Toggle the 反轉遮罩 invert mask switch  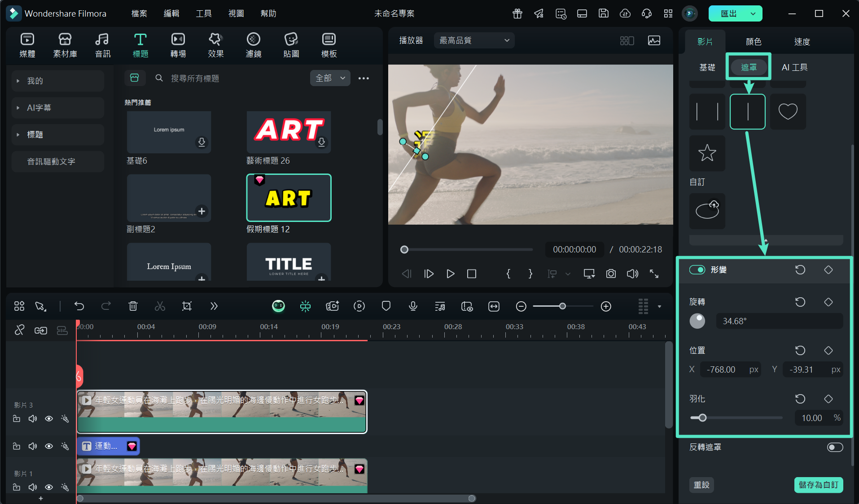coord(835,447)
